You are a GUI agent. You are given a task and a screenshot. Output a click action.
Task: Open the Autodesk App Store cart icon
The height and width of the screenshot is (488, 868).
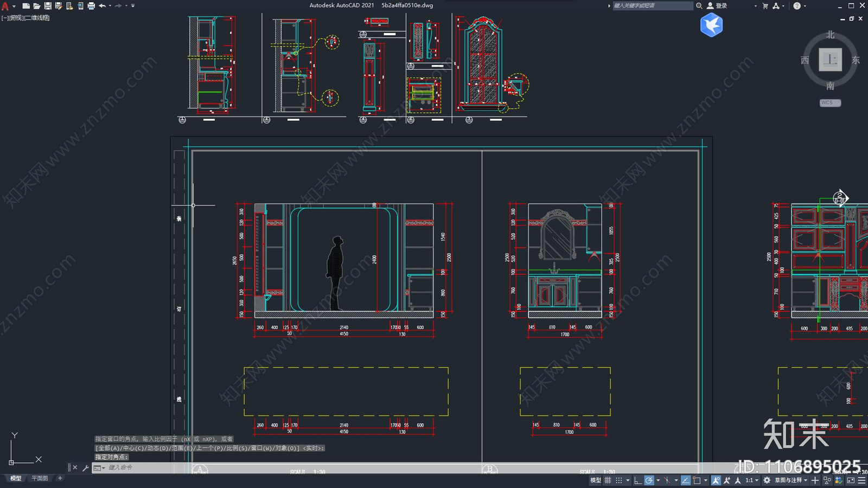[765, 5]
